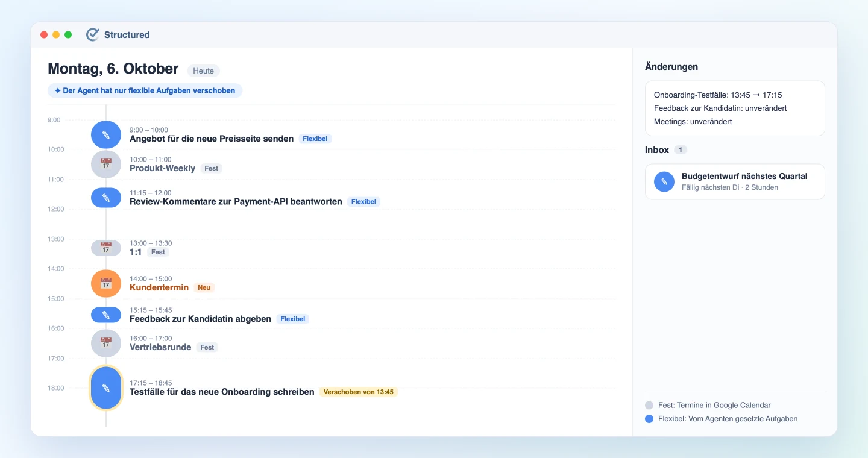
Task: Click the Neu badge next to Kundentermin
Action: click(x=204, y=287)
